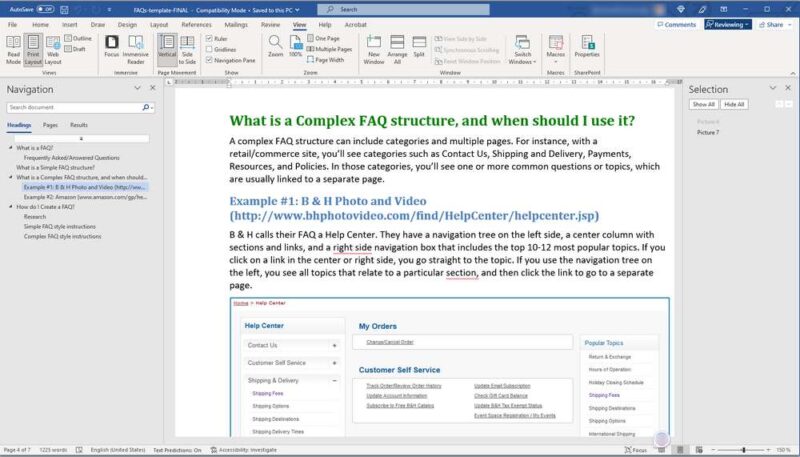Viewport: 800px width, 457px height.
Task: Click the title bar Search box
Action: coord(403,9)
